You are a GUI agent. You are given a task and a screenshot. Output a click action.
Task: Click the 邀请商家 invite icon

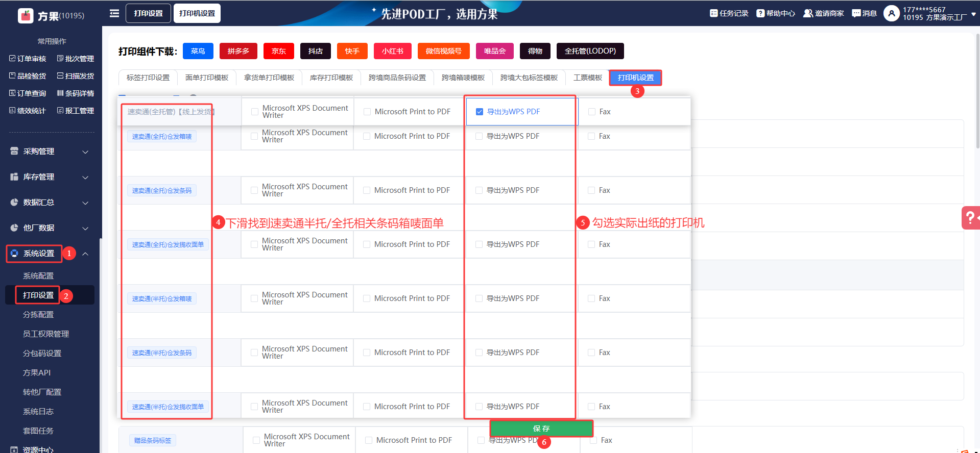point(808,13)
